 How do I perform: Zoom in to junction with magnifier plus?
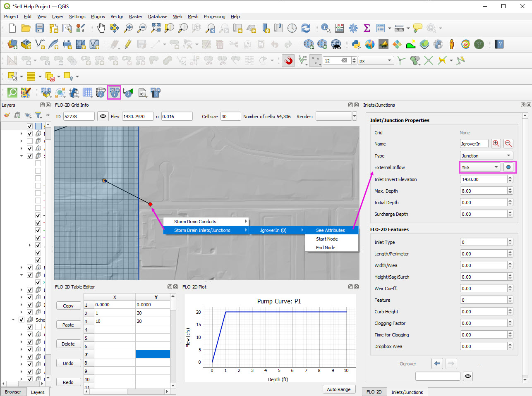(x=496, y=143)
